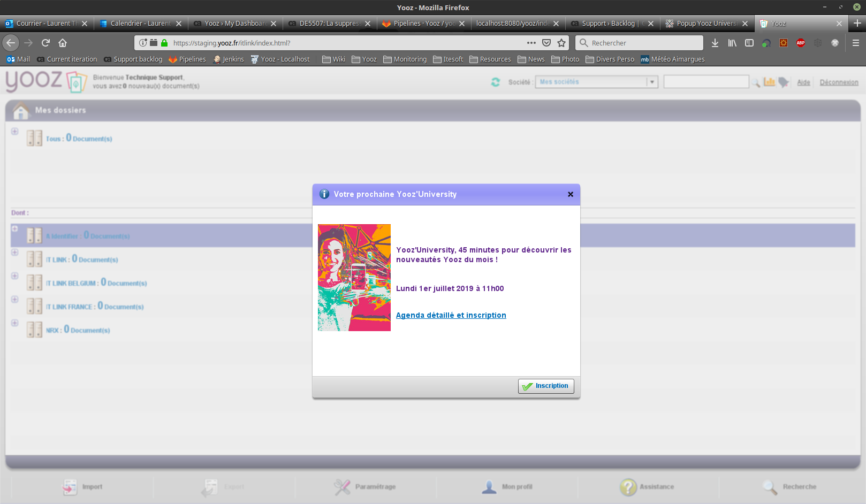Switch to Courrier - Laurent browser tab
Image resolution: width=866 pixels, height=504 pixels.
(x=47, y=24)
